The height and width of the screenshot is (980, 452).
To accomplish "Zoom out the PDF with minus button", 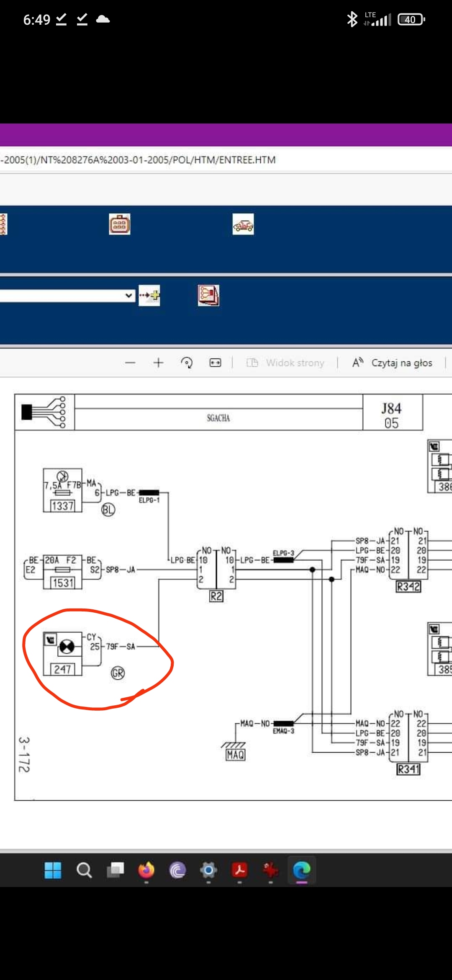I will [x=130, y=363].
